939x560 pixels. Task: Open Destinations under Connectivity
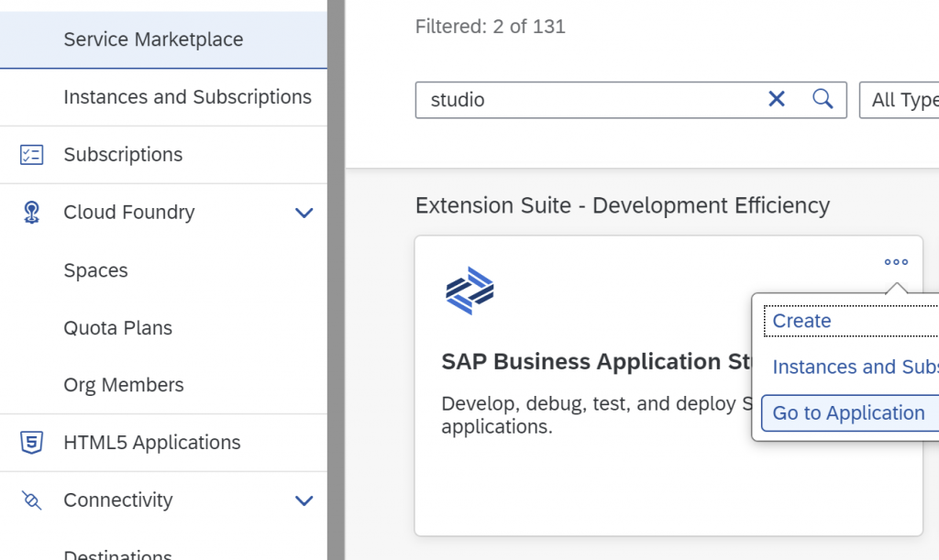pos(117,554)
